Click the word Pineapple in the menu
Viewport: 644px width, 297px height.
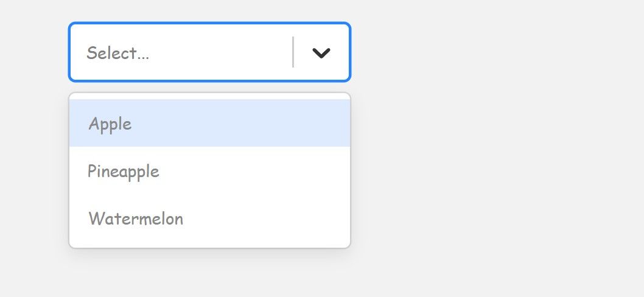coord(124,171)
